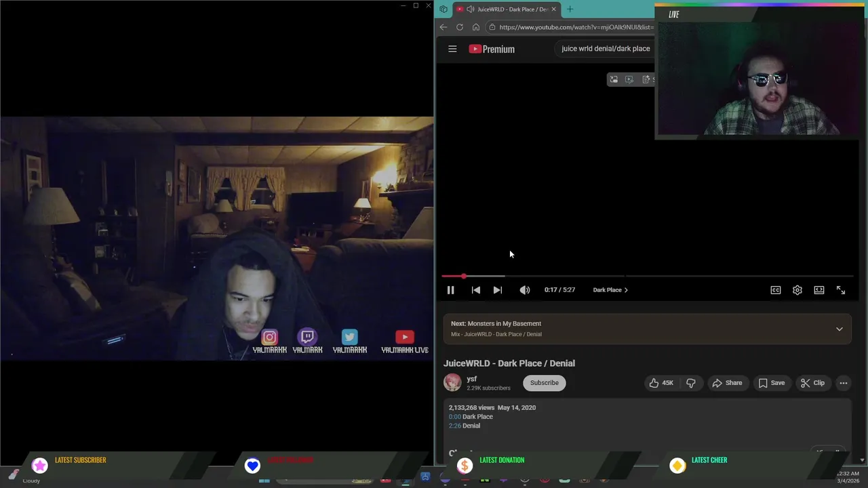
Task: Subscribe to the ysf channel
Action: pyautogui.click(x=544, y=383)
